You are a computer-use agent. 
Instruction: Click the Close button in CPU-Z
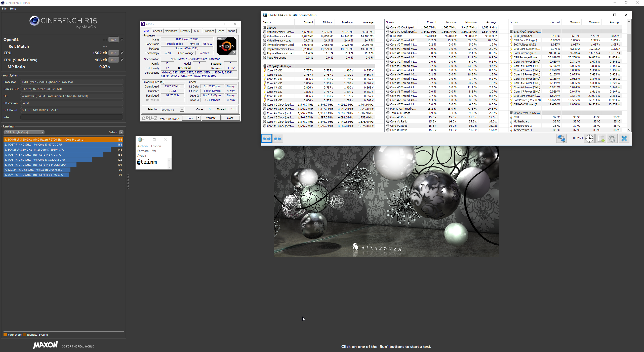coord(230,118)
